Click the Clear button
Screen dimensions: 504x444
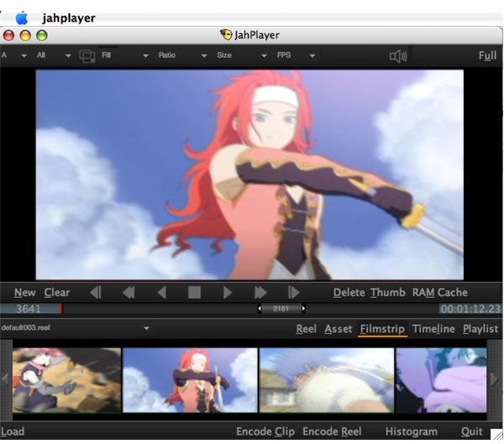point(57,293)
